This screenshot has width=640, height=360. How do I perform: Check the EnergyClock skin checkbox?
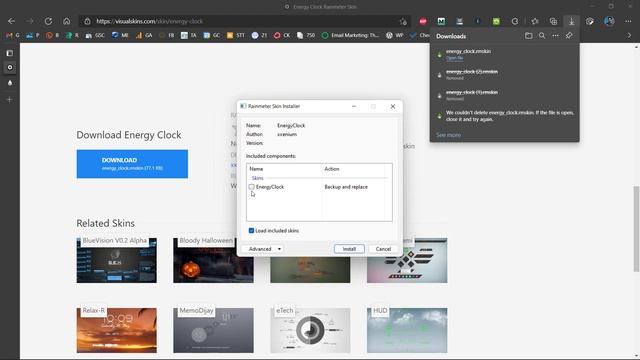click(251, 187)
